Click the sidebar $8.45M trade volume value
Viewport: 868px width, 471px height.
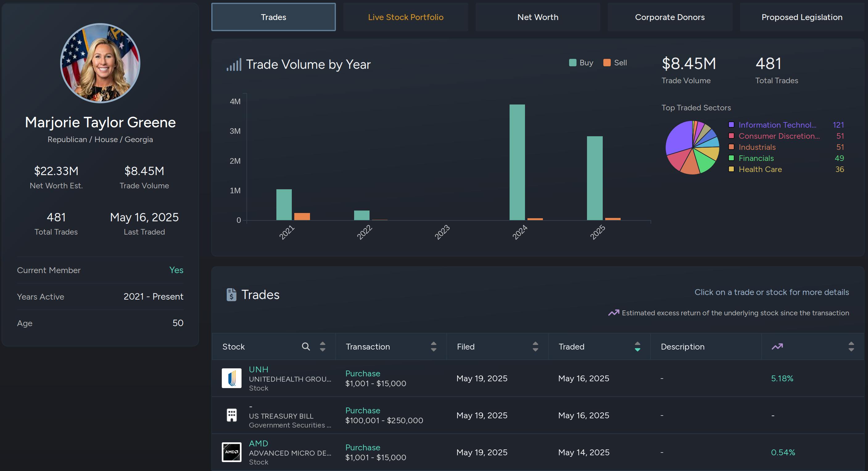pyautogui.click(x=144, y=171)
